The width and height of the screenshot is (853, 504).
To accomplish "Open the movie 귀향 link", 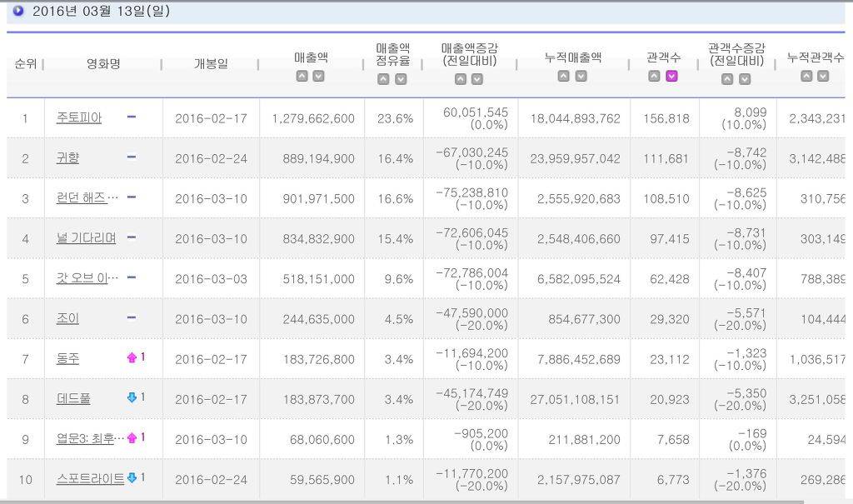I will pyautogui.click(x=67, y=158).
